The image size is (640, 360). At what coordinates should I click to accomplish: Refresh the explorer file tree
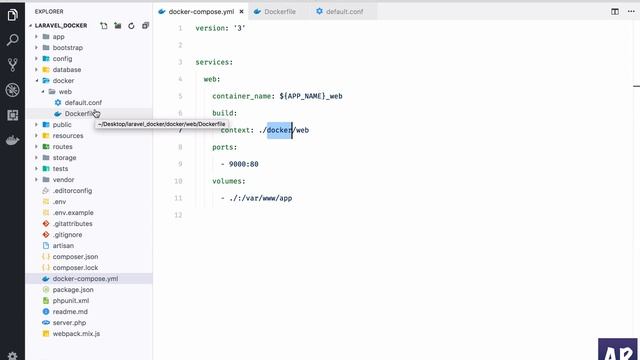pyautogui.click(x=131, y=25)
